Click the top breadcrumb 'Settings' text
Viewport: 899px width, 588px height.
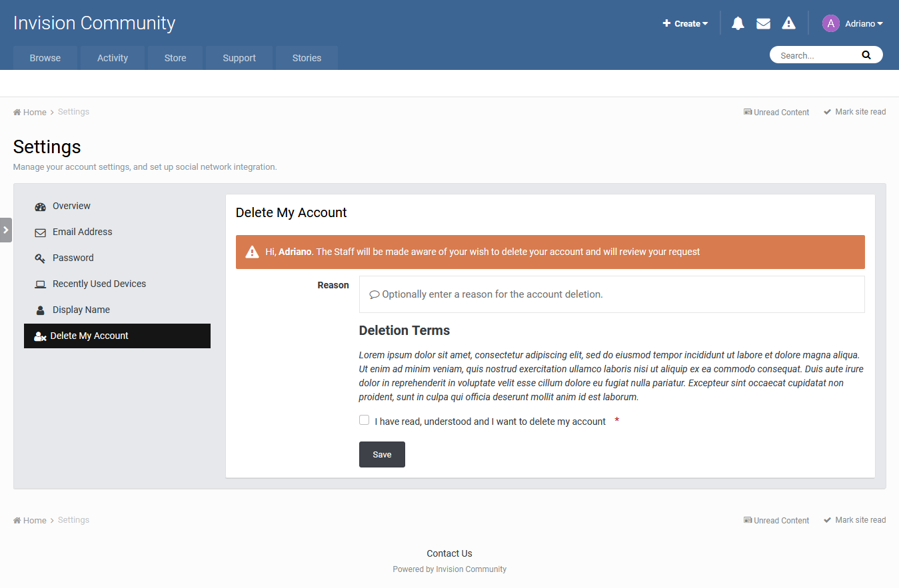click(x=73, y=112)
